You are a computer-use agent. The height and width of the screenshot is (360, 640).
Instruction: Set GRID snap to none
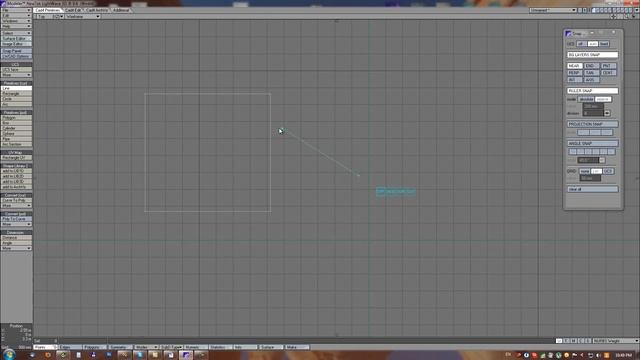tap(584, 171)
